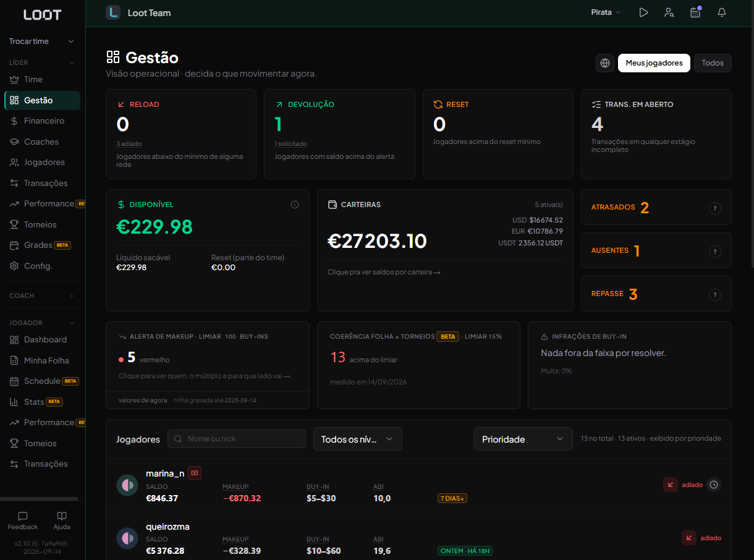Screen dimensions: 754x560
Task: Collapse the LÍDER sidebar section
Action: pyautogui.click(x=42, y=62)
